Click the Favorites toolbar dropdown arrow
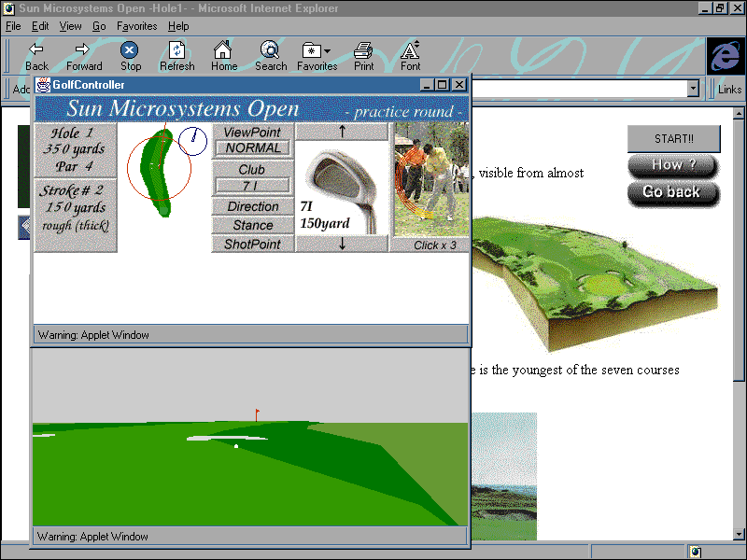This screenshot has width=747, height=560. coord(327,50)
